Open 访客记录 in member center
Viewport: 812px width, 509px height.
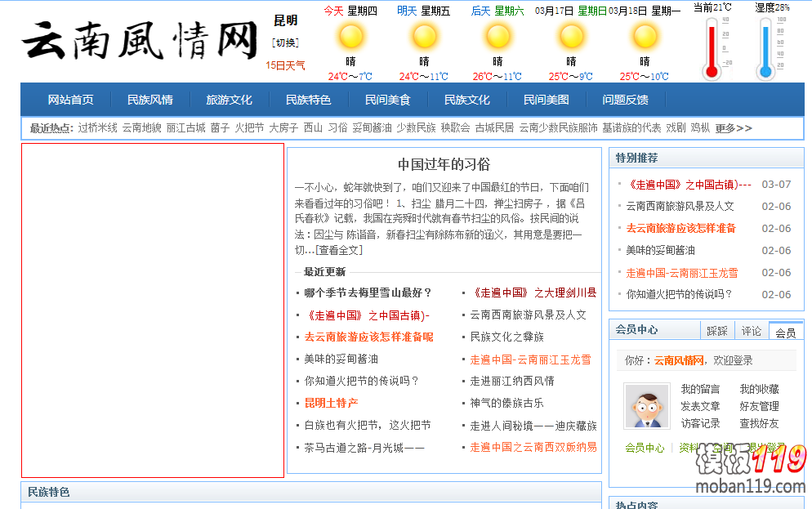click(700, 423)
